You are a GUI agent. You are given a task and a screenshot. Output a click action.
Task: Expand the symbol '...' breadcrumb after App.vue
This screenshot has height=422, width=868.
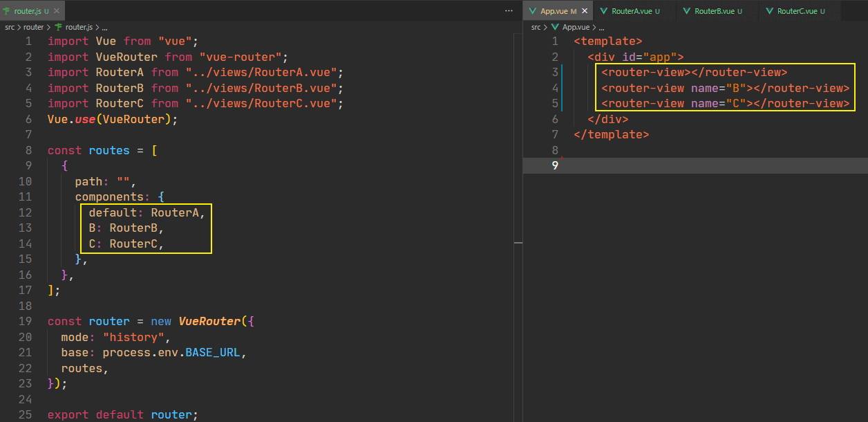click(x=601, y=27)
